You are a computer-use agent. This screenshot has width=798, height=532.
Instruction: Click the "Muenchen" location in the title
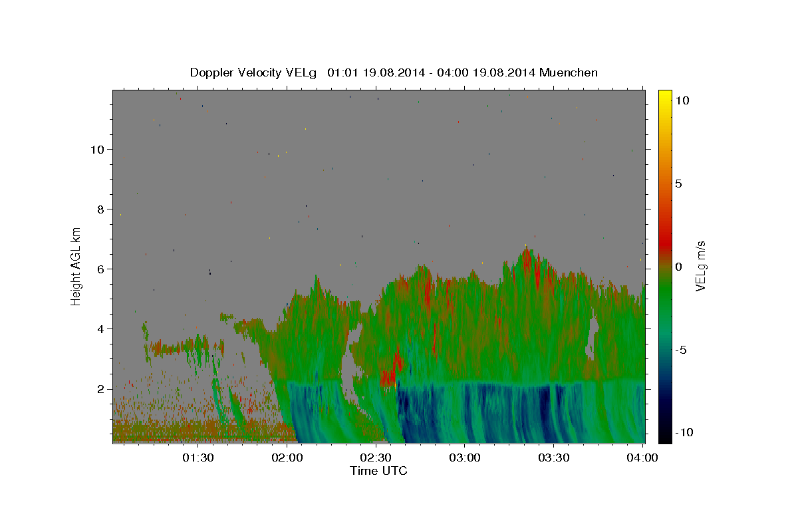click(569, 72)
